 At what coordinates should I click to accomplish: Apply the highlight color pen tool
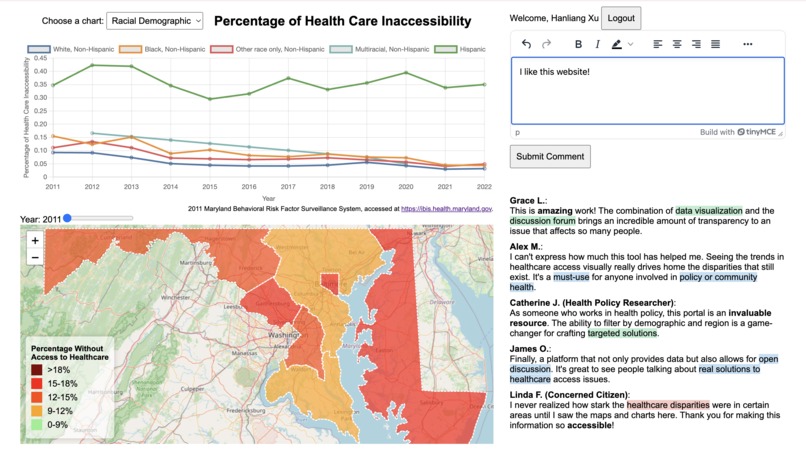(617, 44)
